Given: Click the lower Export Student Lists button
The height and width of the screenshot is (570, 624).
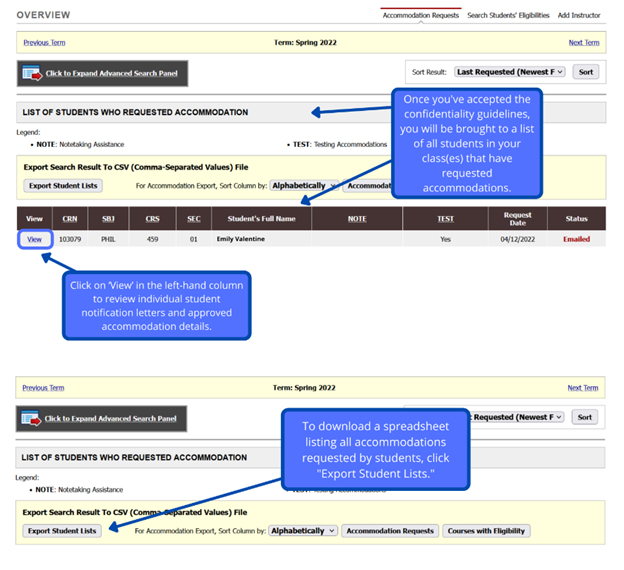Looking at the screenshot, I should 63,531.
